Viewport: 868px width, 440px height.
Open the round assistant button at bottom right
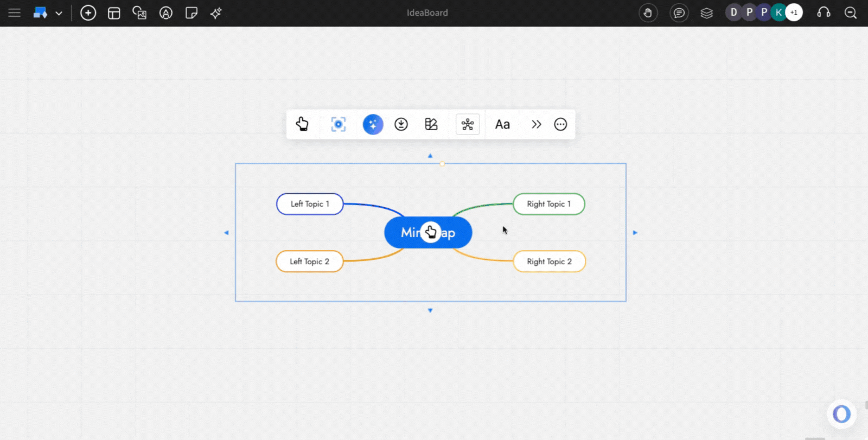pos(841,414)
